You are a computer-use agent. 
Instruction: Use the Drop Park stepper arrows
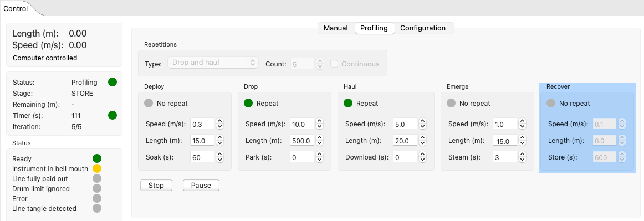pyautogui.click(x=320, y=157)
